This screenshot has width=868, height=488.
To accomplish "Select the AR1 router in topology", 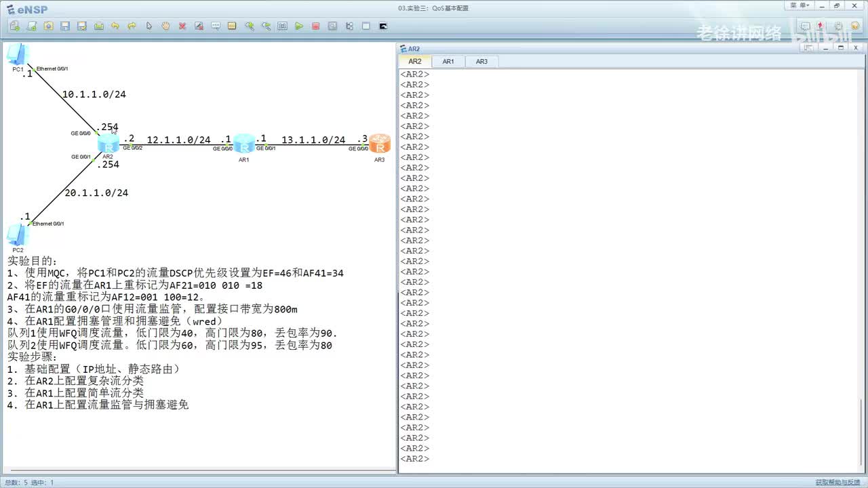I will pyautogui.click(x=244, y=144).
